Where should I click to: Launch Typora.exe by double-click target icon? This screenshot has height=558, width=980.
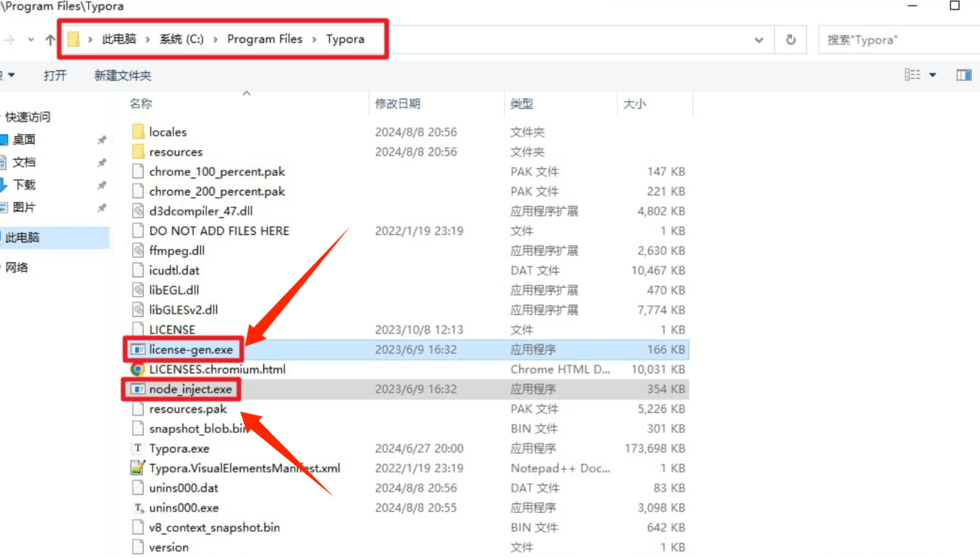coord(138,448)
